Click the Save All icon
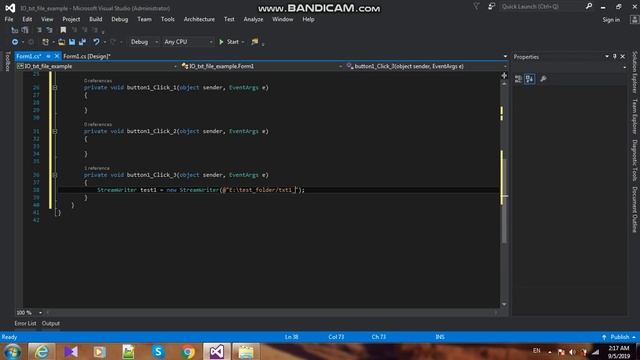 [x=82, y=42]
